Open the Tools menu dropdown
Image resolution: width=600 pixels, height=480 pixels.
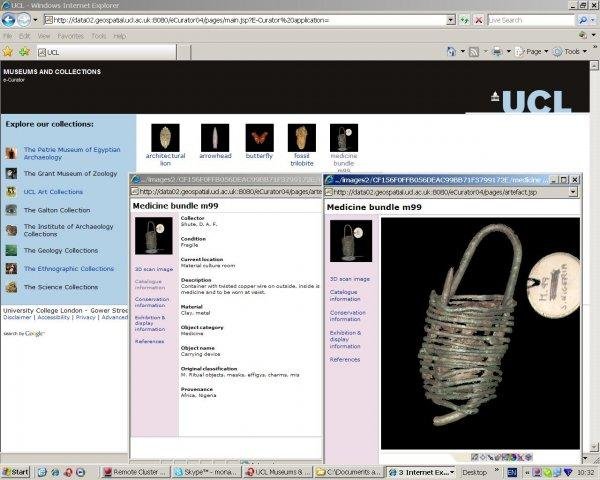(571, 51)
